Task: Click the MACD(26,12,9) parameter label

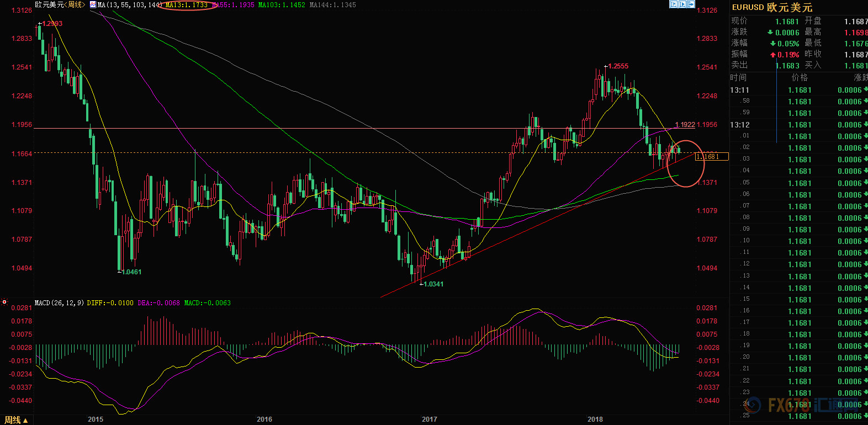Action: pos(60,302)
